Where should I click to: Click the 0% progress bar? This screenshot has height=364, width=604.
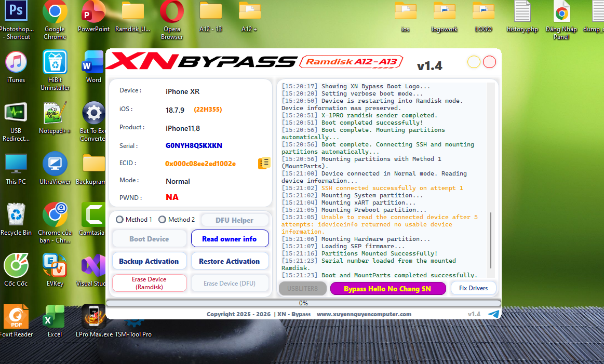(303, 303)
